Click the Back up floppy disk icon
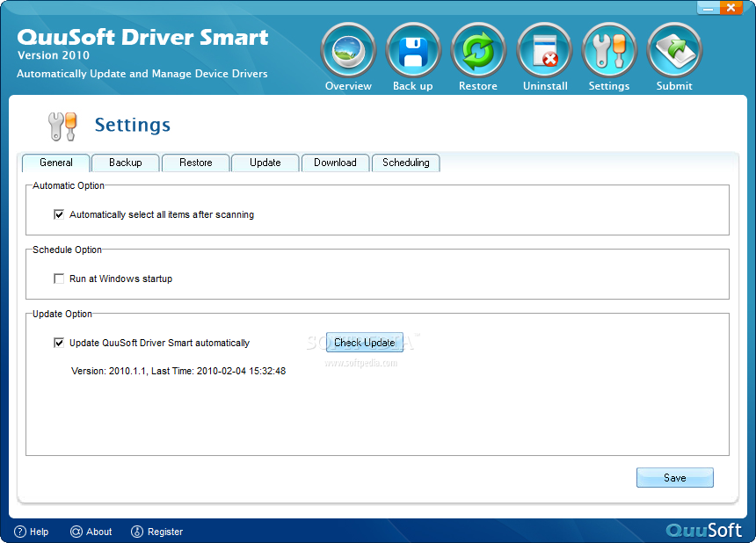Image resolution: width=756 pixels, height=543 pixels. 413,51
